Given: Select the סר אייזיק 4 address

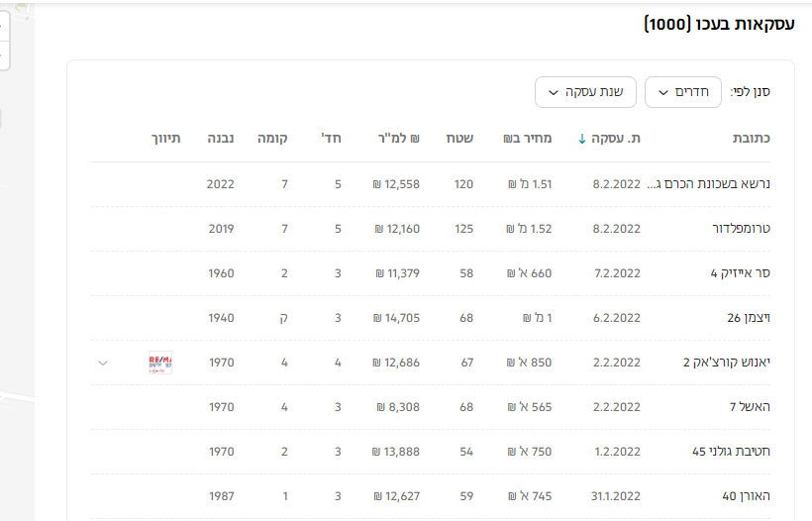Looking at the screenshot, I should point(741,273).
